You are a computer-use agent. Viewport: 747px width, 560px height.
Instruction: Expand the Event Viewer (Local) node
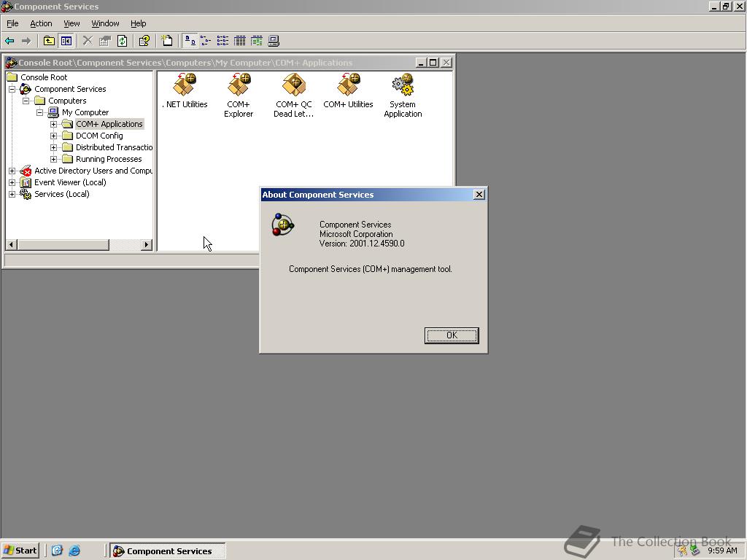coord(12,182)
